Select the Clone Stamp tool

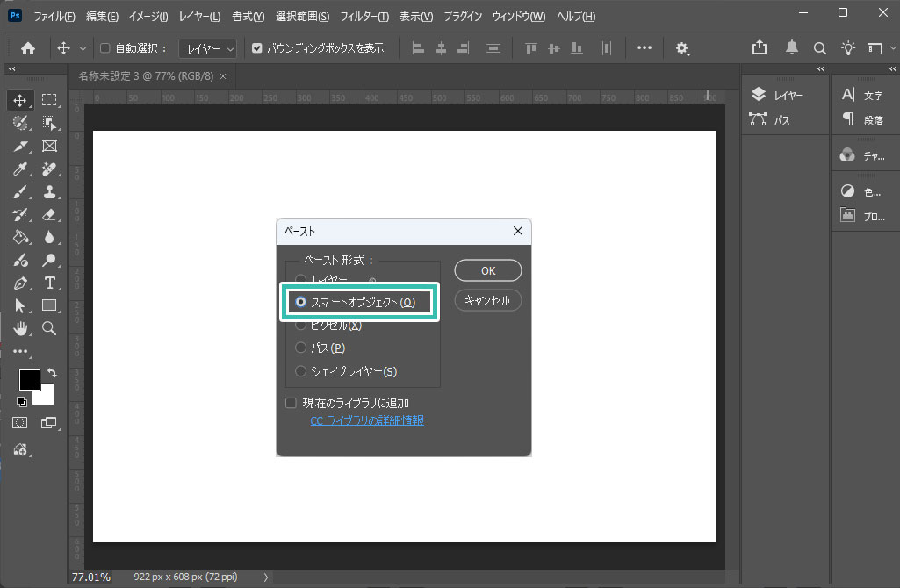pos(49,191)
